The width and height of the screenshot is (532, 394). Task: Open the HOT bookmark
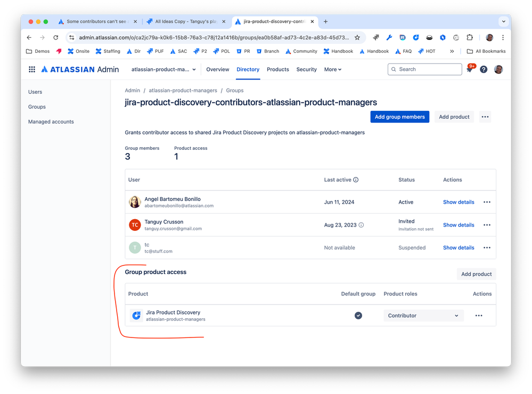[x=427, y=51]
